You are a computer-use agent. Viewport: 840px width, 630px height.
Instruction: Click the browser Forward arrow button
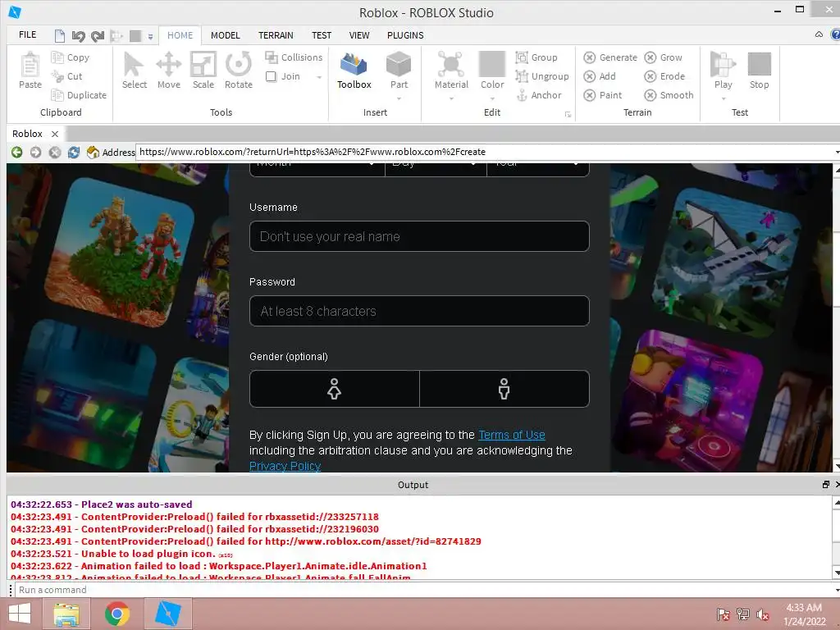pos(35,152)
